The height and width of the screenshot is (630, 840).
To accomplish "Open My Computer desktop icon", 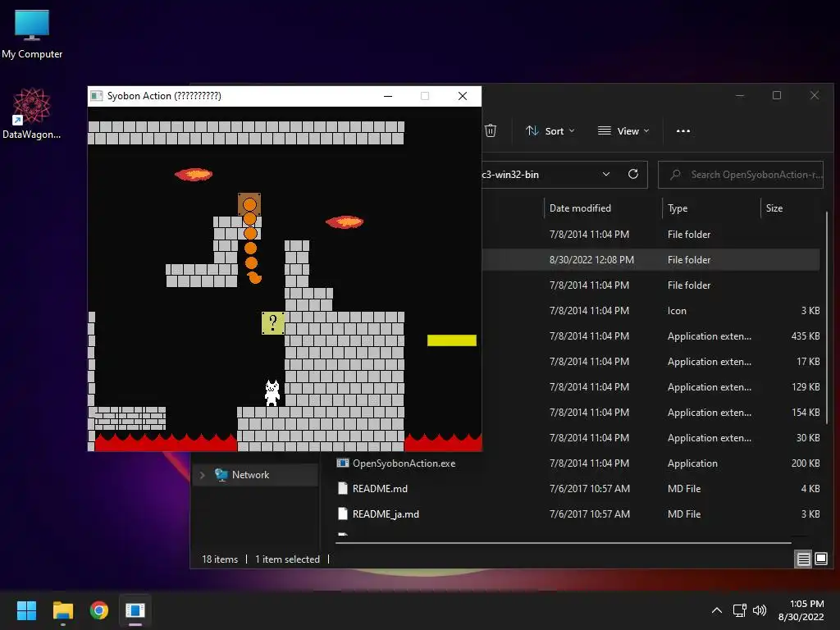I will pyautogui.click(x=32, y=34).
